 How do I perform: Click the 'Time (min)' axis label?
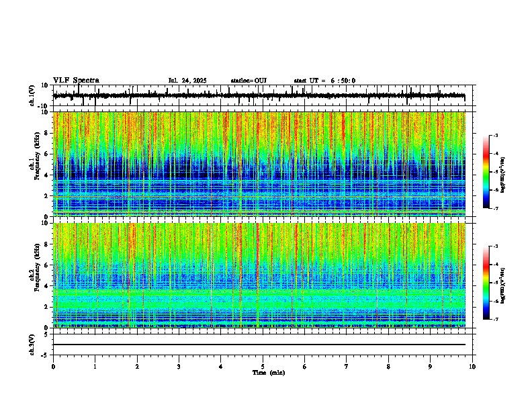coord(269,373)
